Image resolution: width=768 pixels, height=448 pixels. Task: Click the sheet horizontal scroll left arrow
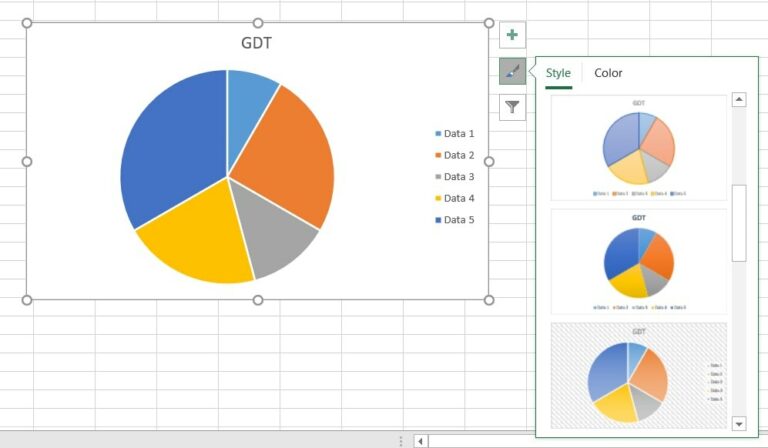[x=420, y=441]
